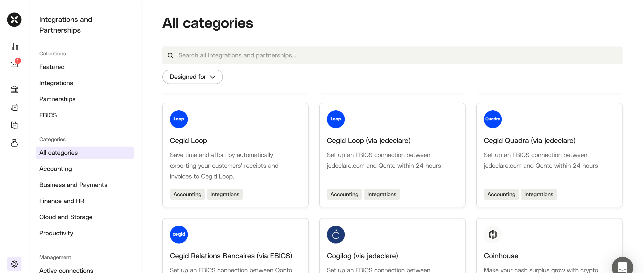The image size is (644, 273).
Task: Click the clipboard documents sidebar icon
Action: click(x=14, y=125)
